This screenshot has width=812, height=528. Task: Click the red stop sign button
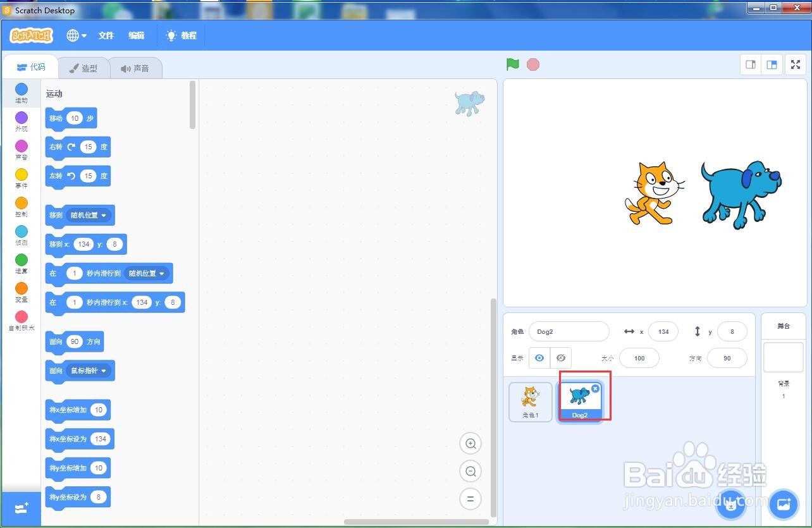point(533,64)
